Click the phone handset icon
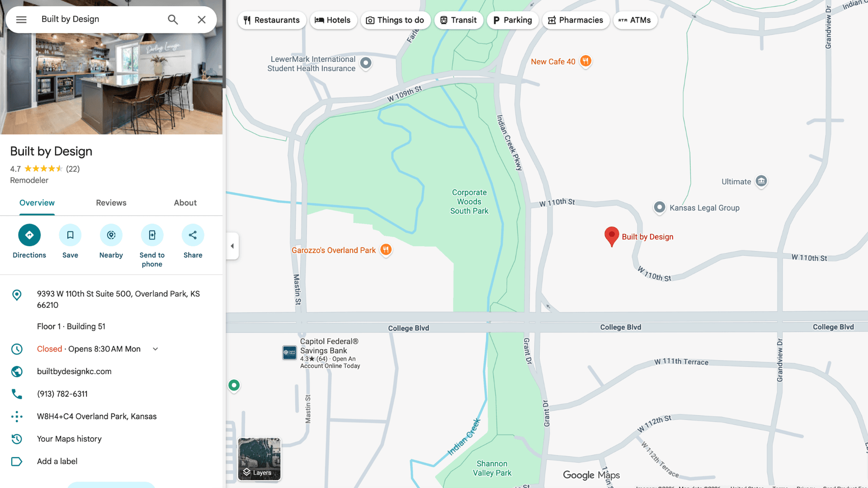The height and width of the screenshot is (488, 868). [17, 394]
